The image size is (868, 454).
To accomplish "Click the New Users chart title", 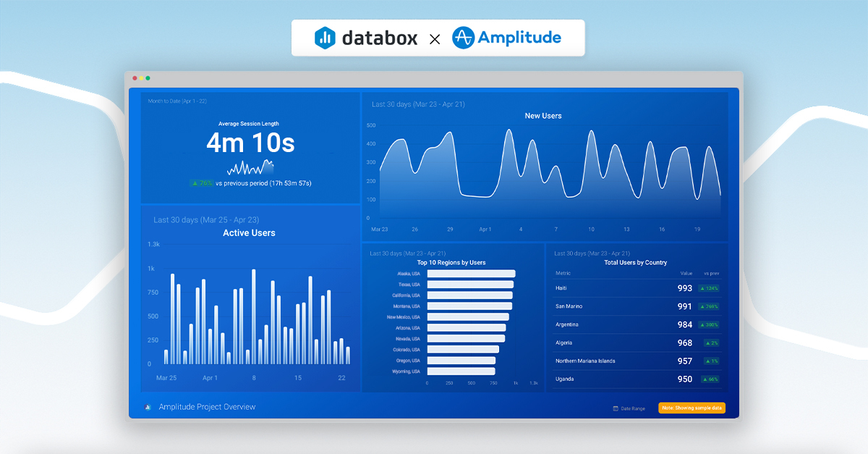I will (543, 115).
